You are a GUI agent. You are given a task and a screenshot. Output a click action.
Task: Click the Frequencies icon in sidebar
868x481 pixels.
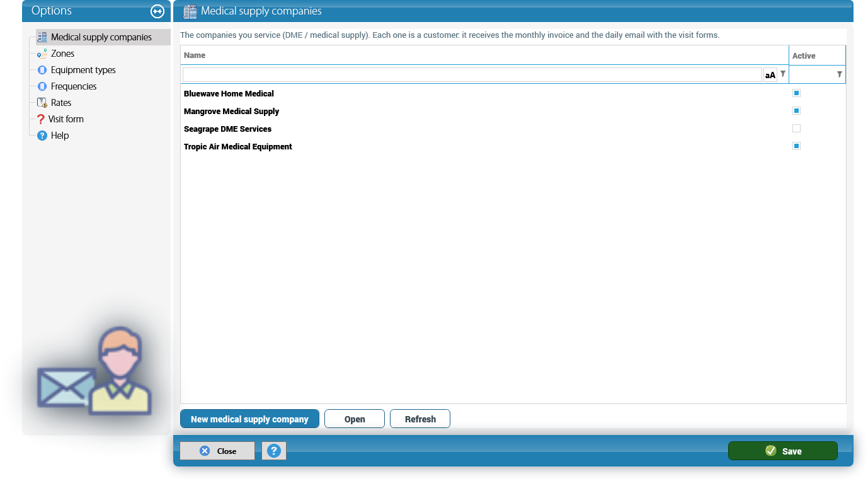tap(42, 86)
